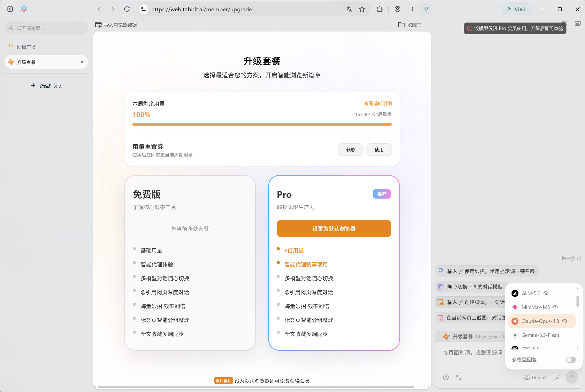The image size is (585, 392).
Task: Collapse the Chat panel
Action: (516, 9)
